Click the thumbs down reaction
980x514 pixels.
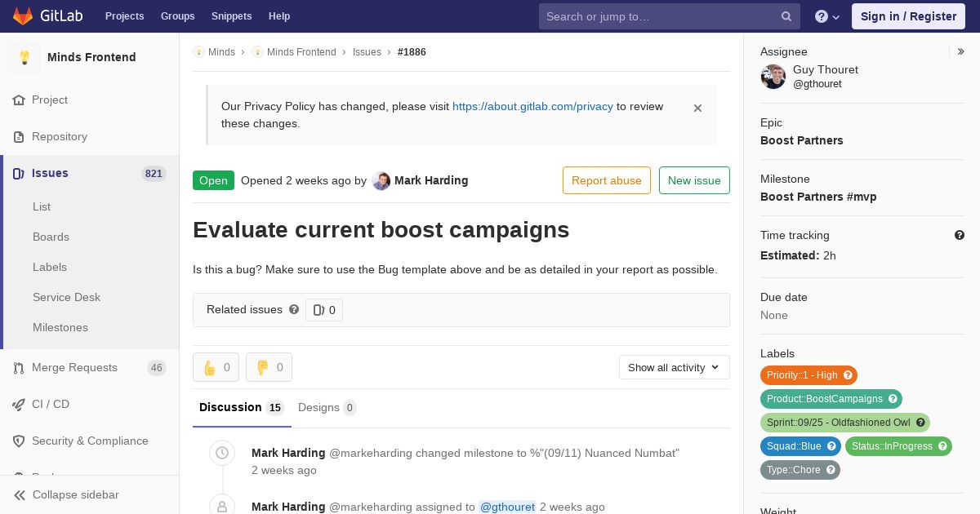[x=269, y=367]
